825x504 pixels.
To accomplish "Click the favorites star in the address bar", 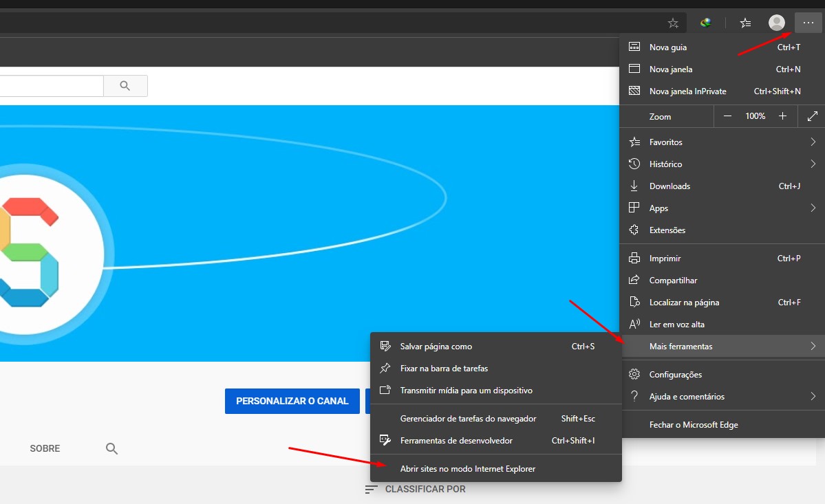I will coord(673,23).
